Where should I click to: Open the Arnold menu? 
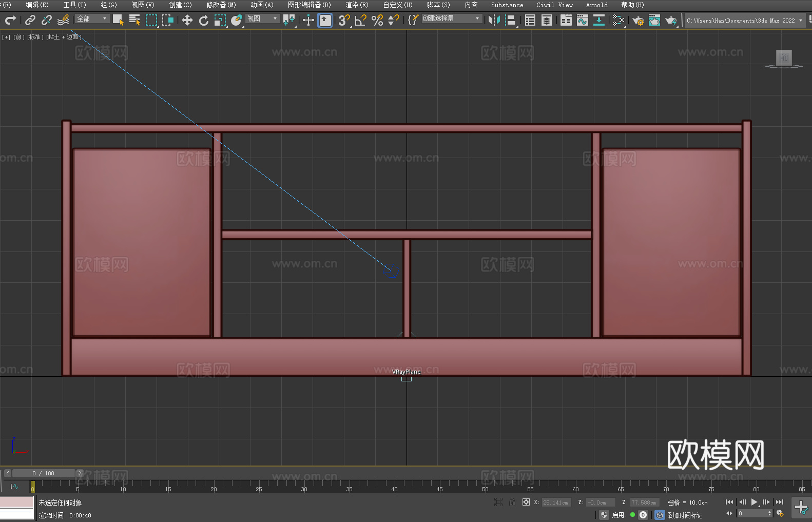pos(596,5)
